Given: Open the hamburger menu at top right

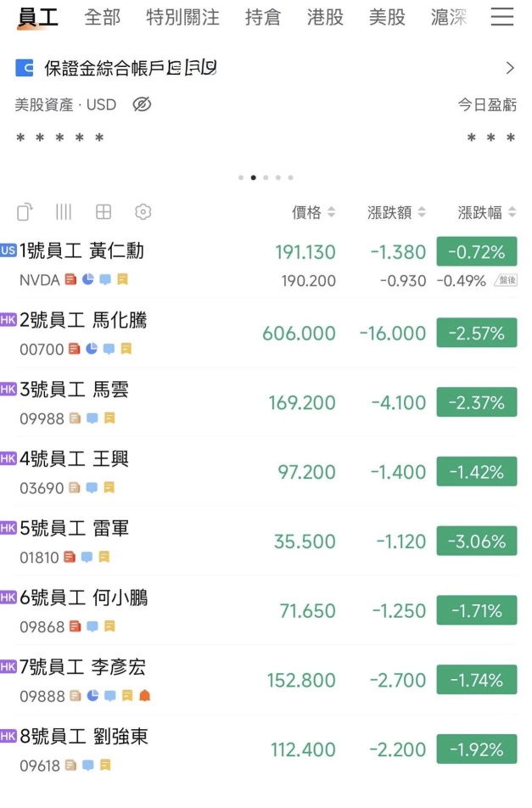Looking at the screenshot, I should tap(501, 16).
